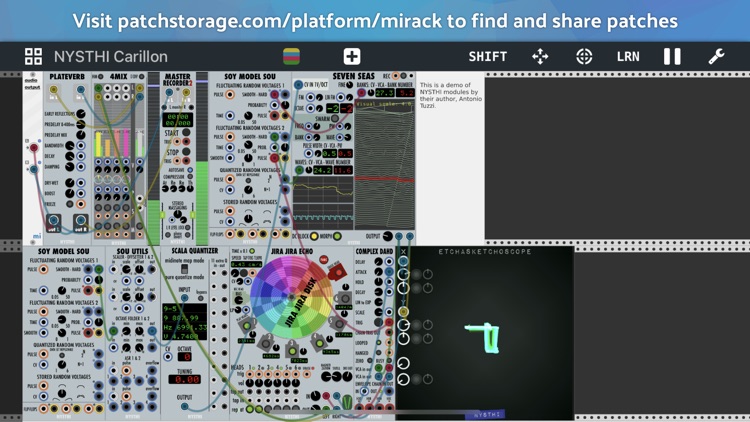This screenshot has width=750, height=422.
Task: Pause the audio engine
Action: tap(672, 56)
